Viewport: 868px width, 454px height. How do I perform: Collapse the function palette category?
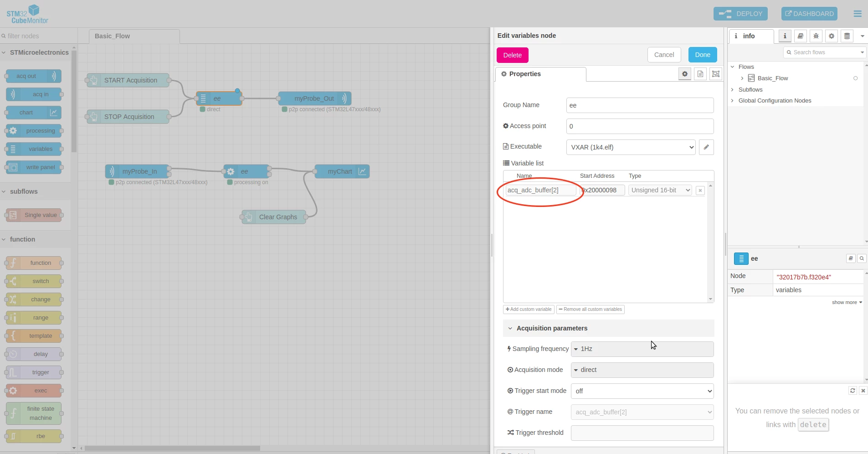tap(36, 239)
